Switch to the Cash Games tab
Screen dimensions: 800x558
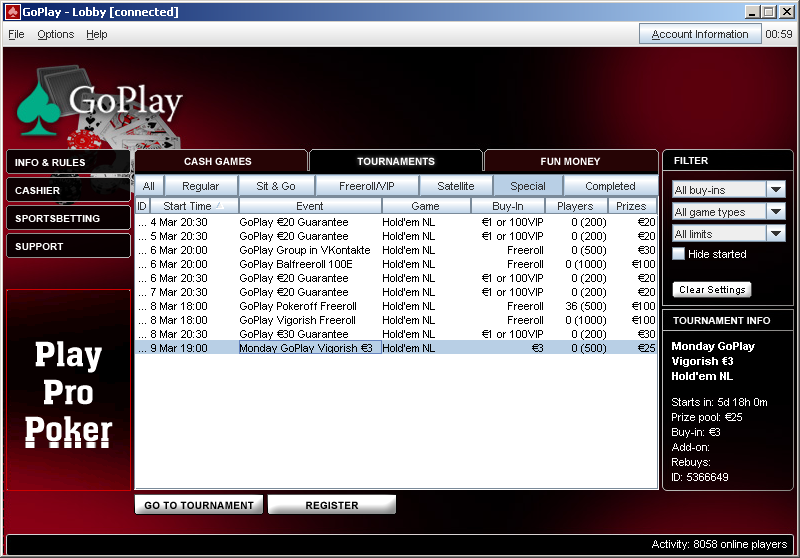click(218, 161)
